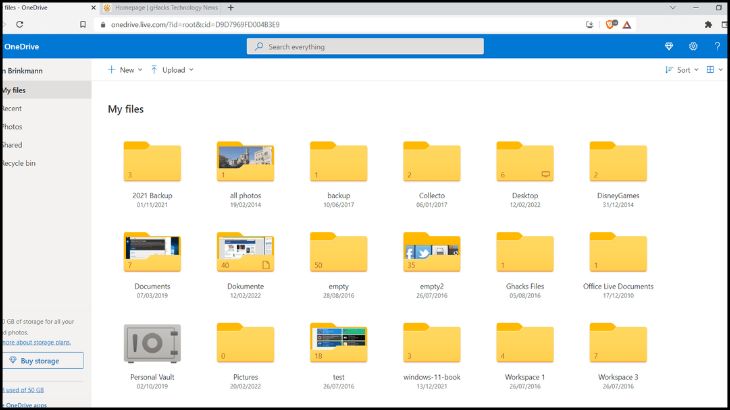The height and width of the screenshot is (410, 730).
Task: Open the Workspace 1 folder
Action: point(525,343)
